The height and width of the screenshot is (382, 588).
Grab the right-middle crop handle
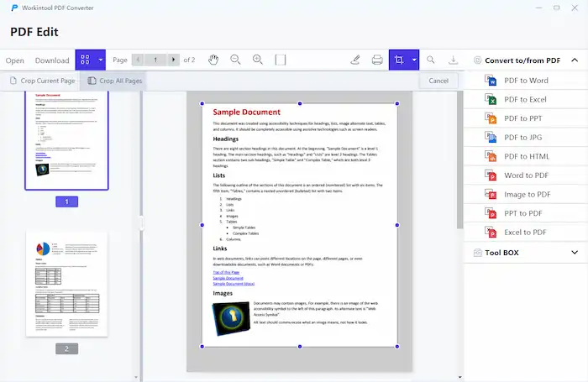click(x=397, y=225)
